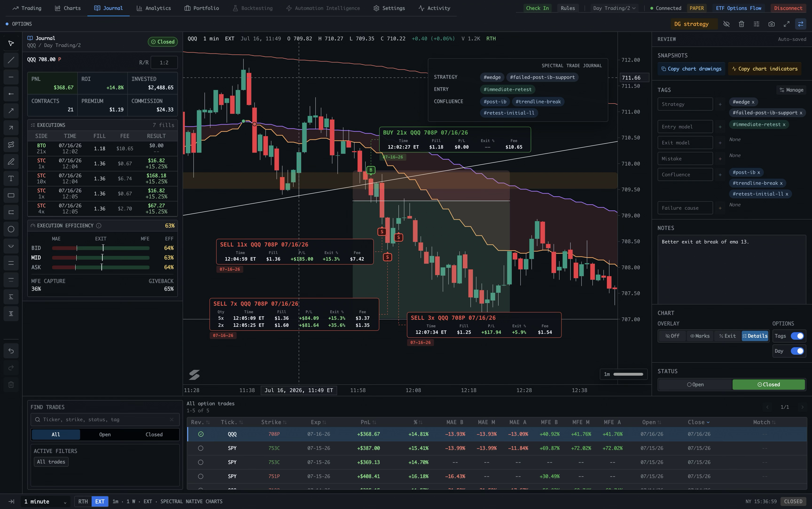
Task: Select the Details overlay option
Action: pos(755,336)
